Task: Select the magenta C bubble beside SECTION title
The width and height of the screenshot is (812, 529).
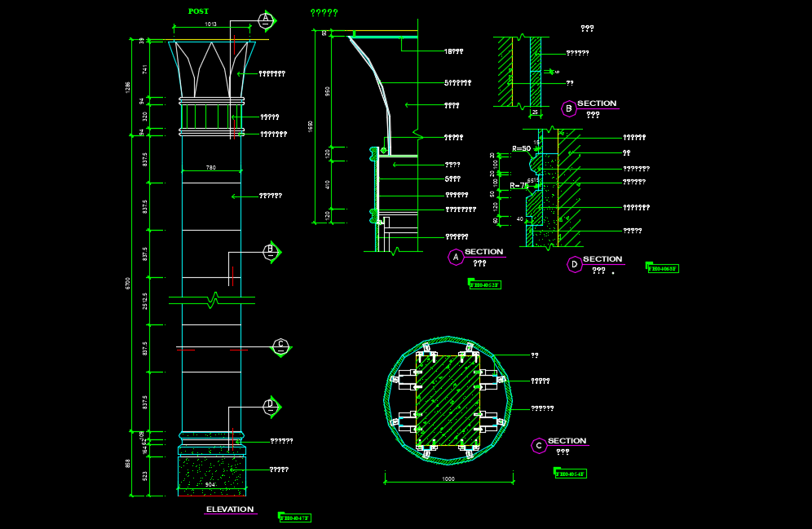Action: click(538, 446)
